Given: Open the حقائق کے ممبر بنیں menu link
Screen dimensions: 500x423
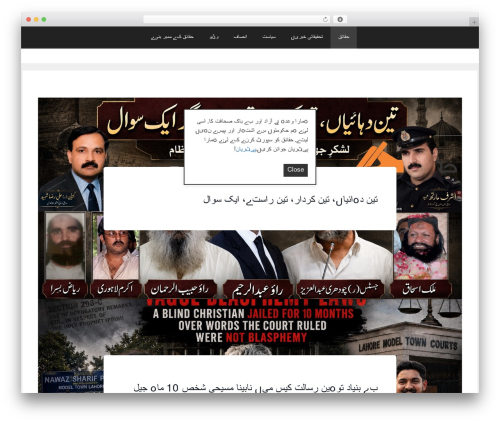Looking at the screenshot, I should pos(172,37).
